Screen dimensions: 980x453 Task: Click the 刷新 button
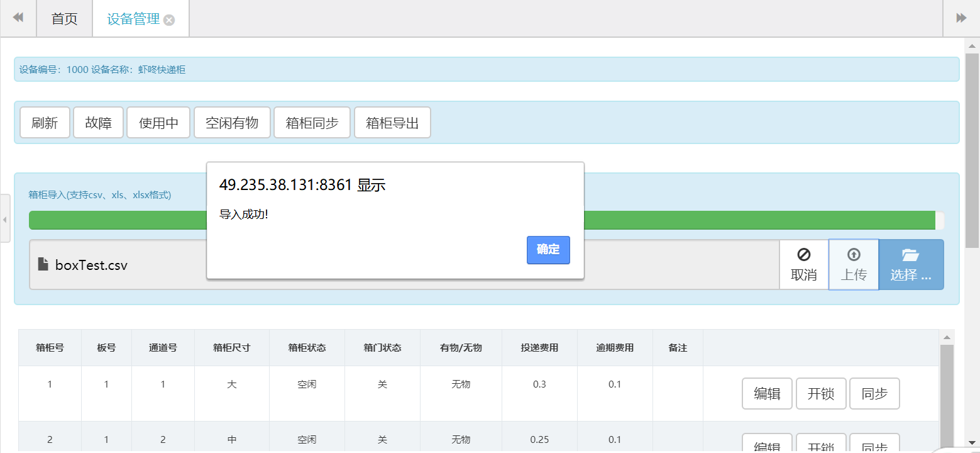click(45, 123)
